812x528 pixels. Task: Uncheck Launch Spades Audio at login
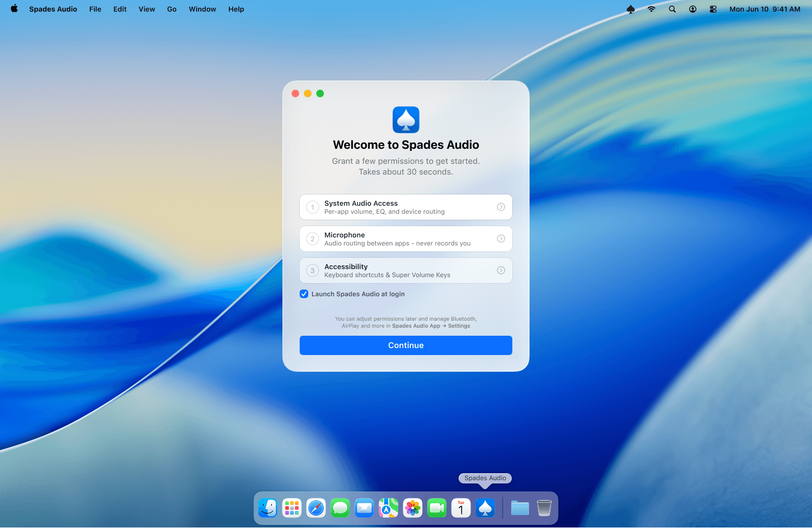[304, 294]
